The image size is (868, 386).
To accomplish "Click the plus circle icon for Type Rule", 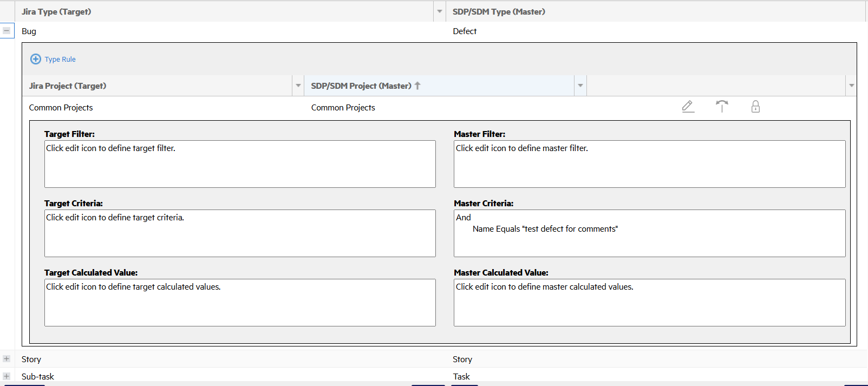I will pyautogui.click(x=36, y=59).
